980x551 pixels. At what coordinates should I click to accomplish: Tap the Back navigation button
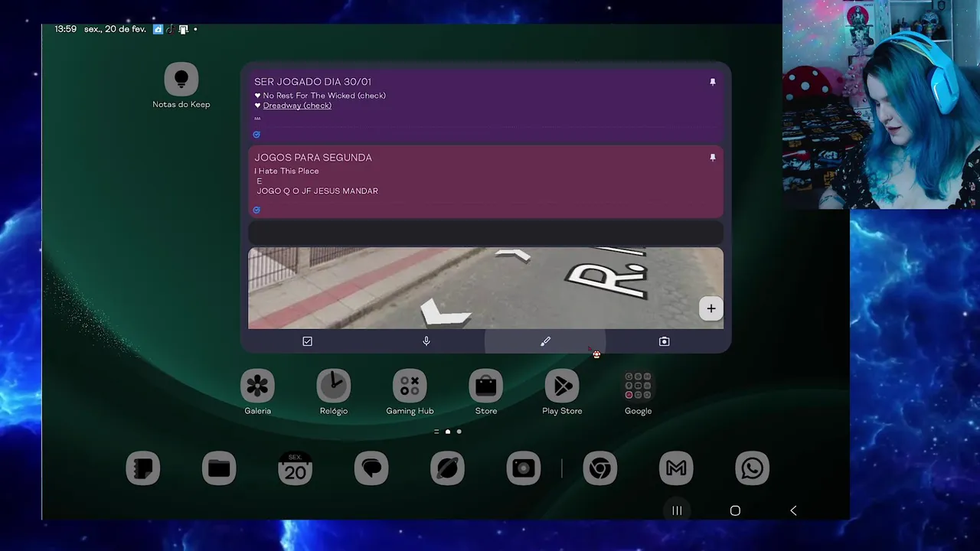[x=793, y=510]
